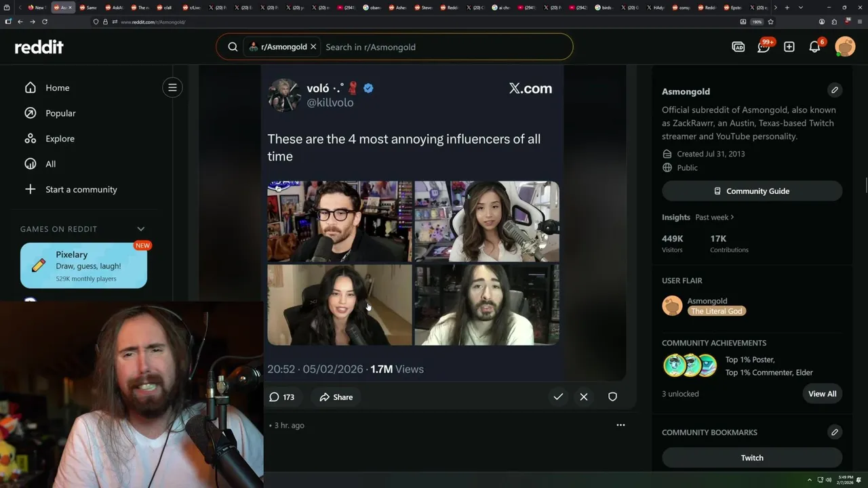The height and width of the screenshot is (488, 868).
Task: Click the @killvolo handle
Action: tap(330, 103)
